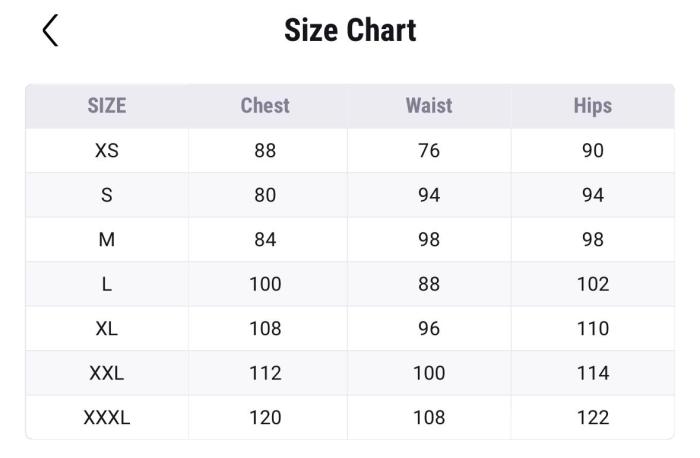700x458 pixels.
Task: Select the XS size row label
Action: [x=107, y=151]
